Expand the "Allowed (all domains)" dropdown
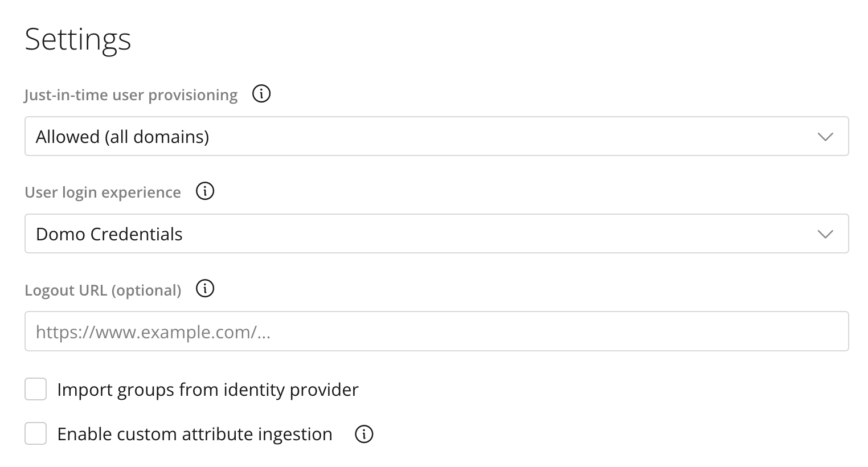868x467 pixels. [x=436, y=137]
